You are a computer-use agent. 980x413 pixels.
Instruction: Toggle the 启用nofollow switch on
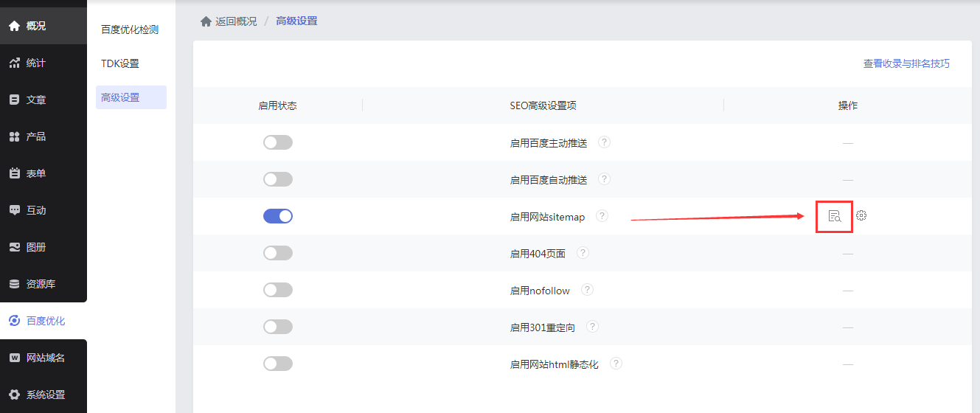tap(278, 290)
